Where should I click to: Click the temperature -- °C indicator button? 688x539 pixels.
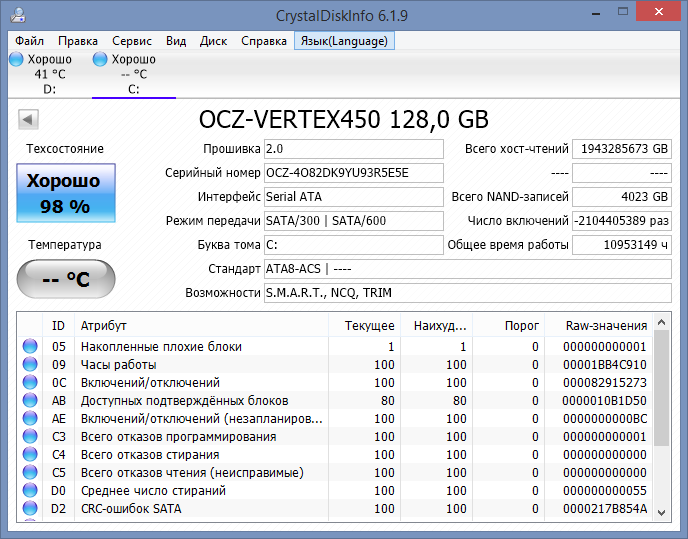64,279
